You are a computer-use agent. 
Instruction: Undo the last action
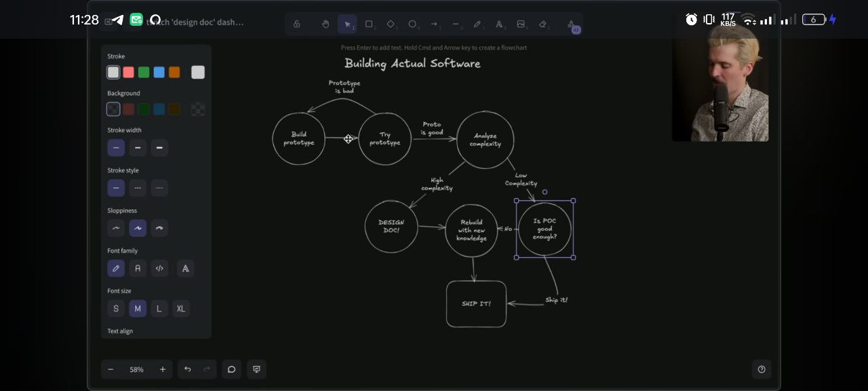188,369
